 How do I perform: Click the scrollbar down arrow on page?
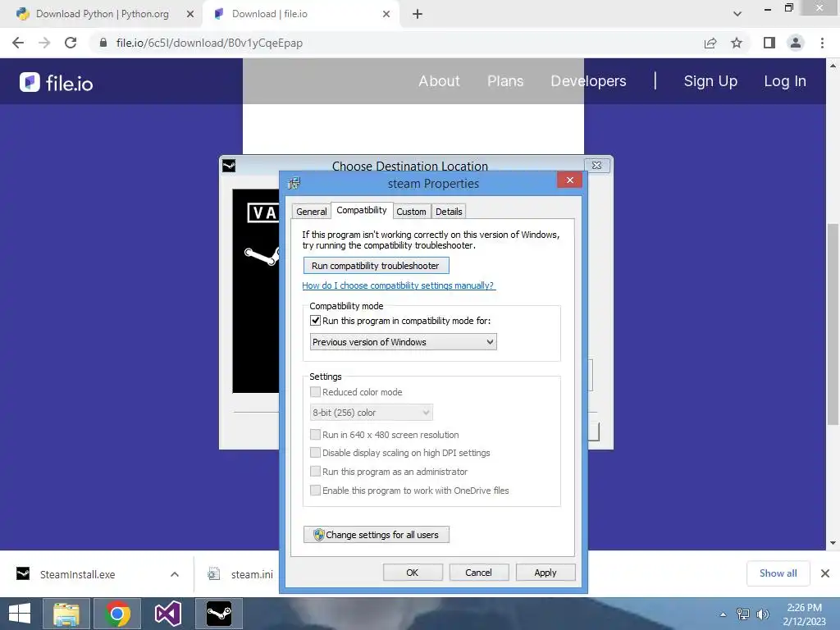(833, 543)
